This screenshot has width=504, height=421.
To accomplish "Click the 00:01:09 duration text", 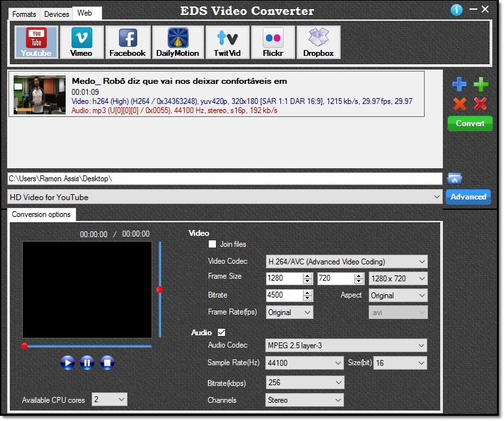I will click(x=85, y=92).
